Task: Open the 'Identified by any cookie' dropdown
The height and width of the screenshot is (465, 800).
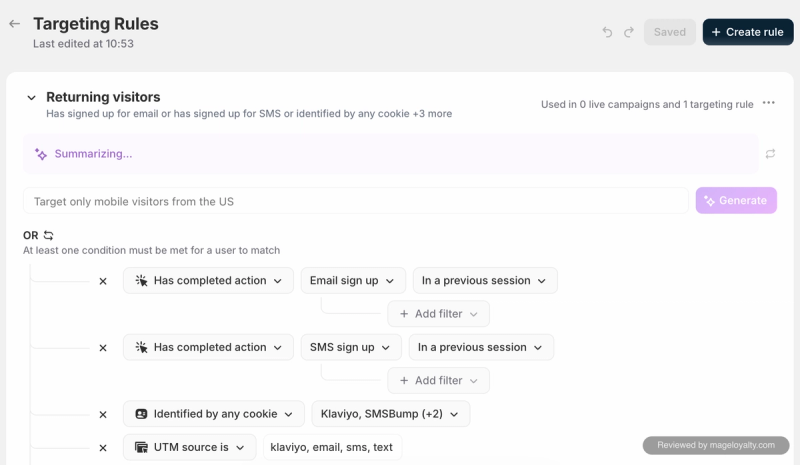Action: [x=214, y=414]
